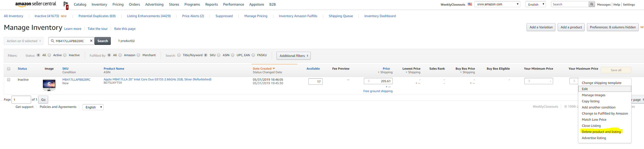The width and height of the screenshot is (644, 149).
Task: Open Free ground shipping link
Action: tap(378, 91)
